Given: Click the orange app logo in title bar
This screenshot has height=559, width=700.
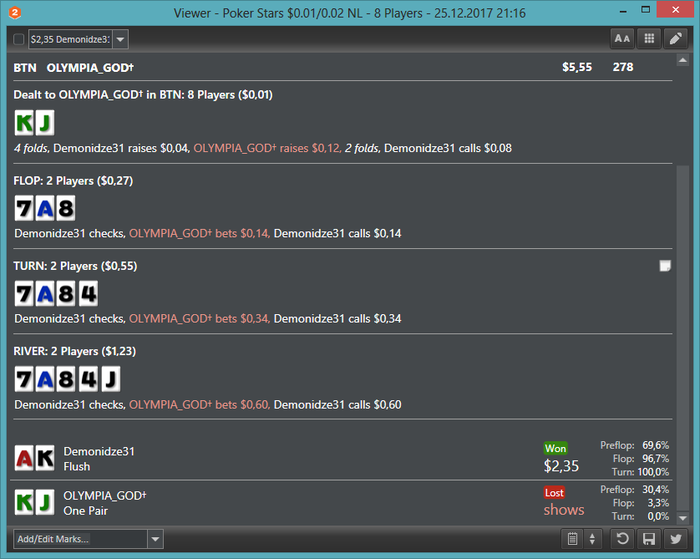Looking at the screenshot, I should pyautogui.click(x=14, y=13).
